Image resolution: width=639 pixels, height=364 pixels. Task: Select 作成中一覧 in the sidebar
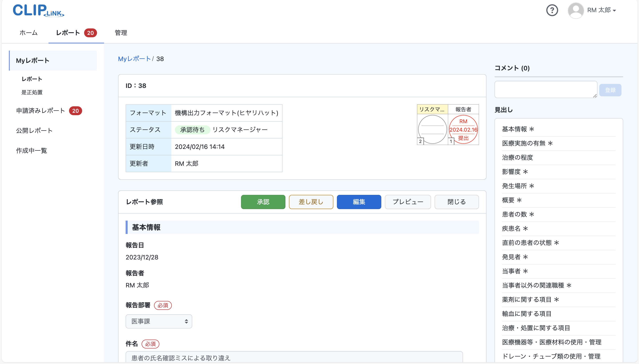tap(31, 150)
